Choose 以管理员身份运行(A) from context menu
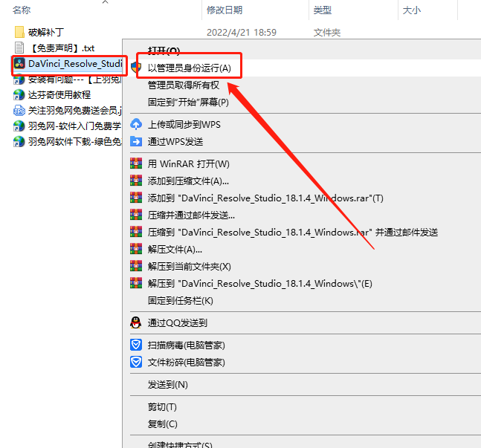Image resolution: width=481 pixels, height=448 pixels. [189, 68]
